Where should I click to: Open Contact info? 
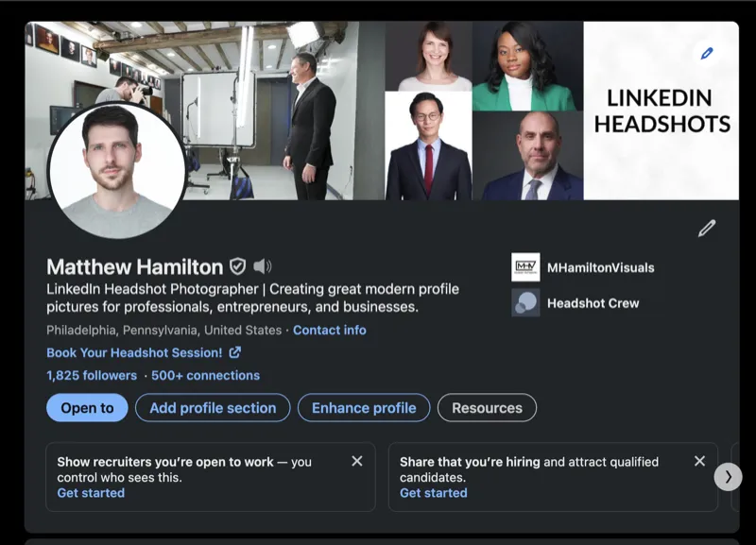click(330, 331)
